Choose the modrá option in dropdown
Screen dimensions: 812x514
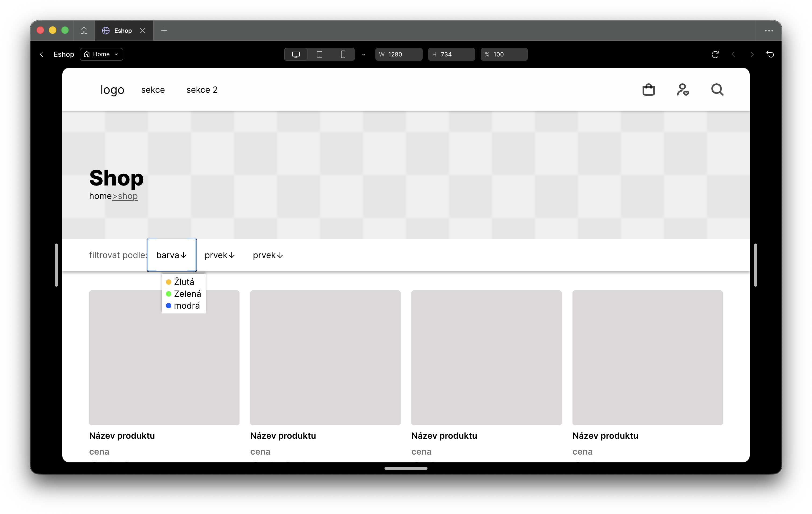click(x=183, y=305)
